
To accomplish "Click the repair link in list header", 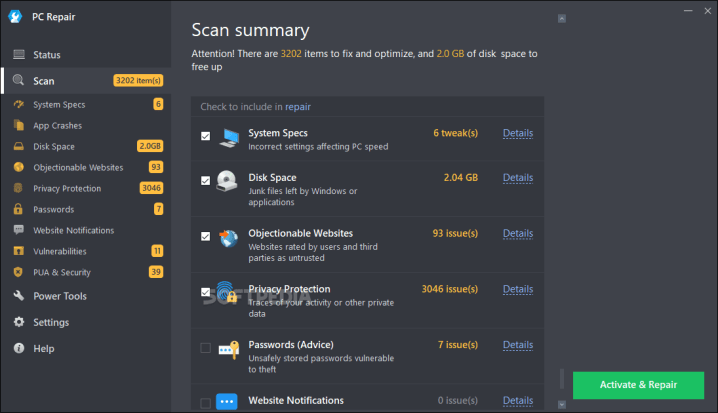I will 298,107.
